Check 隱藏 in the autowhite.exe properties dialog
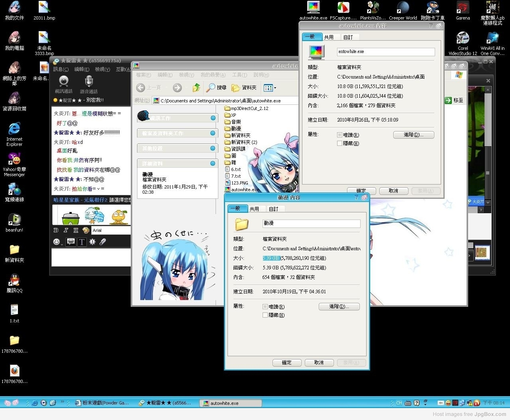Viewport: 510px width, 420px height. [x=339, y=143]
